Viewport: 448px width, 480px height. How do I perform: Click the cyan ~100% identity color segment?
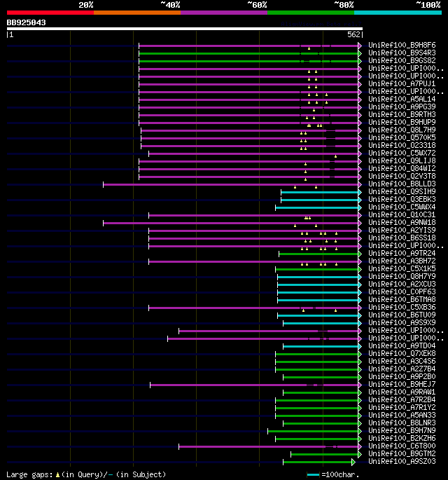(398, 13)
